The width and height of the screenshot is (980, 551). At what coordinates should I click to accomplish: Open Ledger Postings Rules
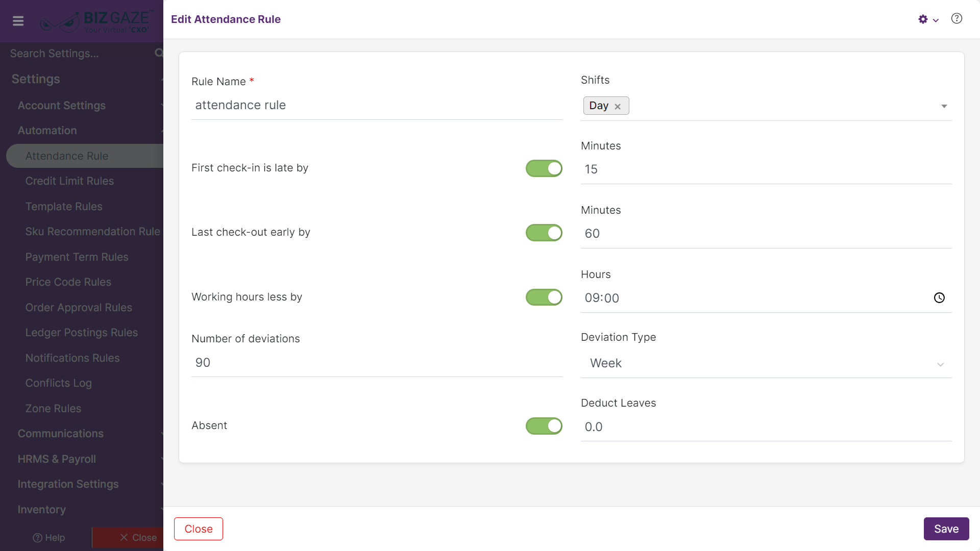point(82,333)
